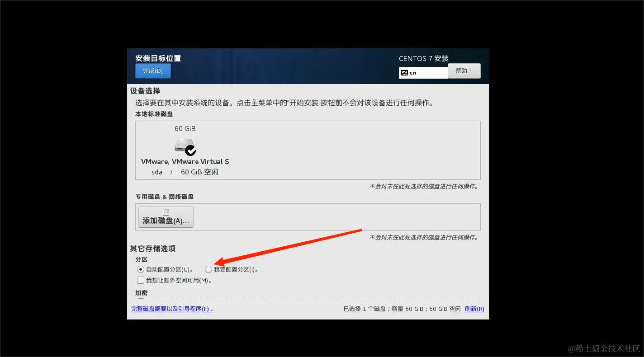The image size is (644, 357).
Task: Expand the 加密 encryption section
Action: [141, 292]
